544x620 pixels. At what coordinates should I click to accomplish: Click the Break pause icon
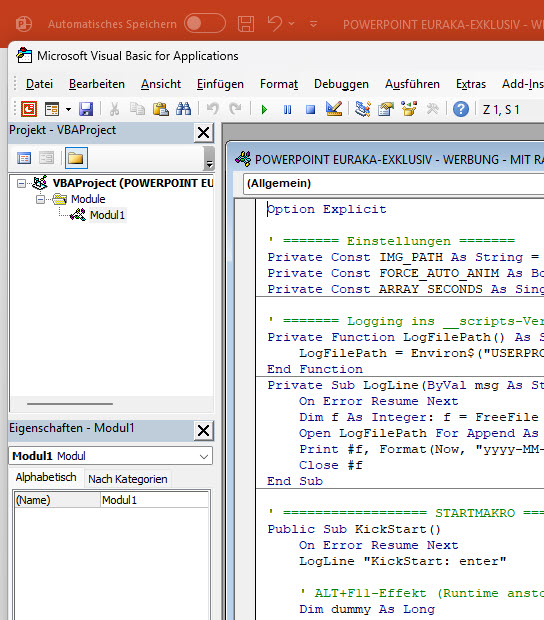pyautogui.click(x=287, y=109)
